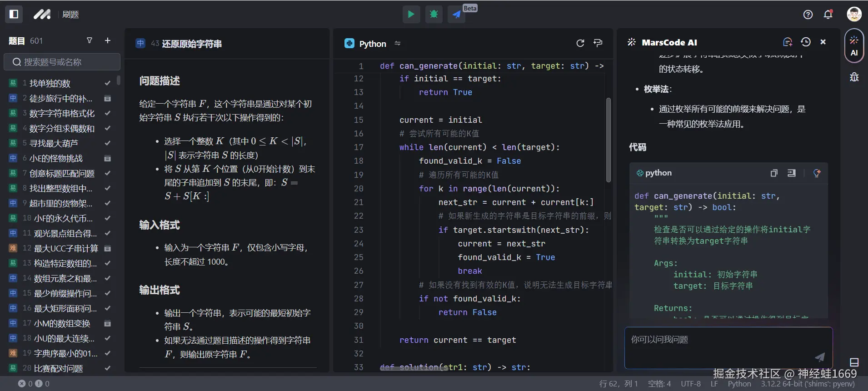868x391 pixels.
Task: Click checkmark of problem 9 超市里的货物架
Action: coord(108,203)
